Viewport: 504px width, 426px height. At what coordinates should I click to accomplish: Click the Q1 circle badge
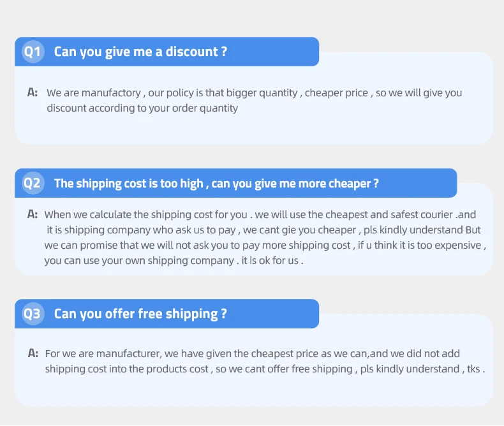click(x=32, y=52)
